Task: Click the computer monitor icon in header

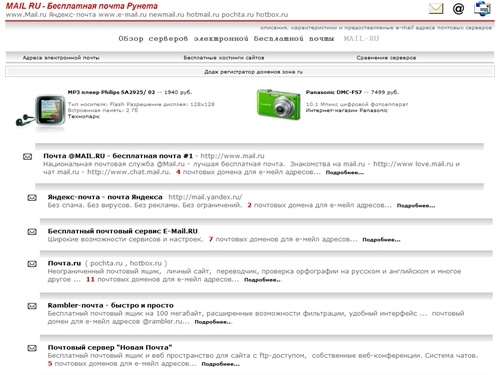Action: point(482,8)
